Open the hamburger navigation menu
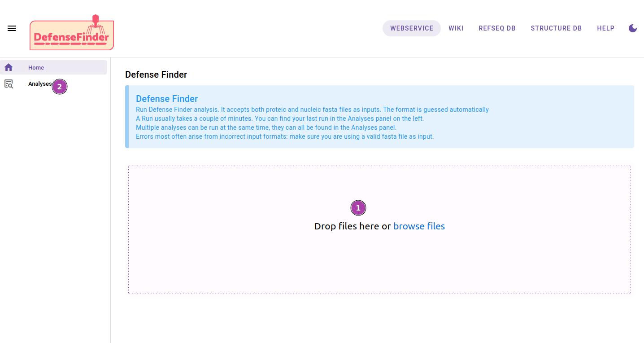Screen dimensions: 644x343 click(12, 28)
